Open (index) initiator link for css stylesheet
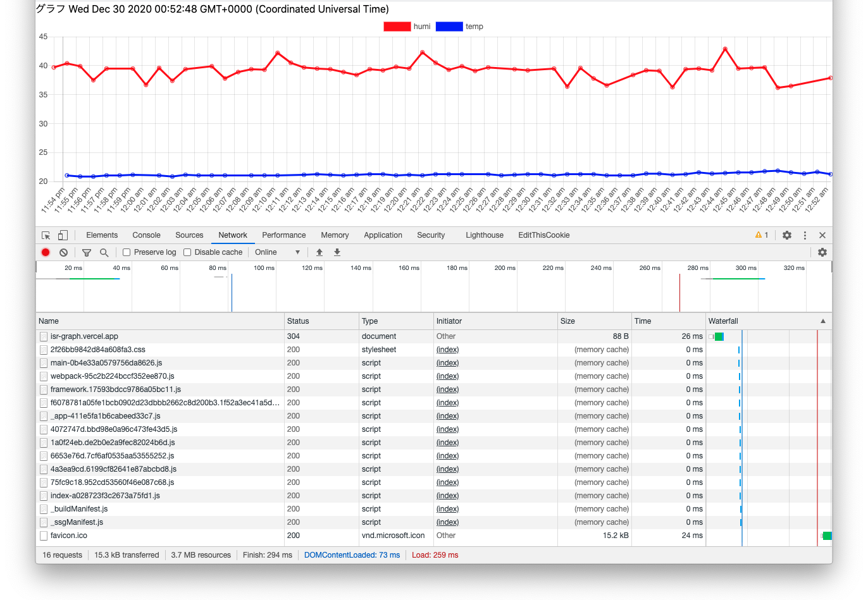Viewport: 868px width, 600px height. 447,350
